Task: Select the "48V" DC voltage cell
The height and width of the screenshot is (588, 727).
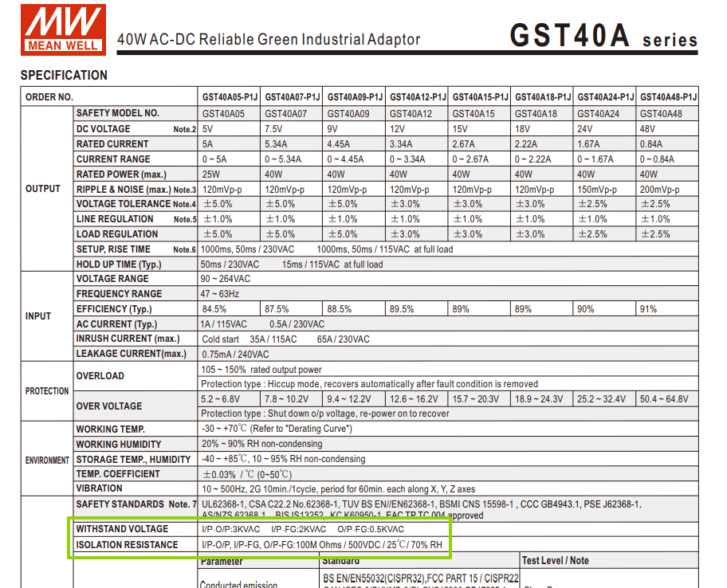Action: click(x=647, y=129)
